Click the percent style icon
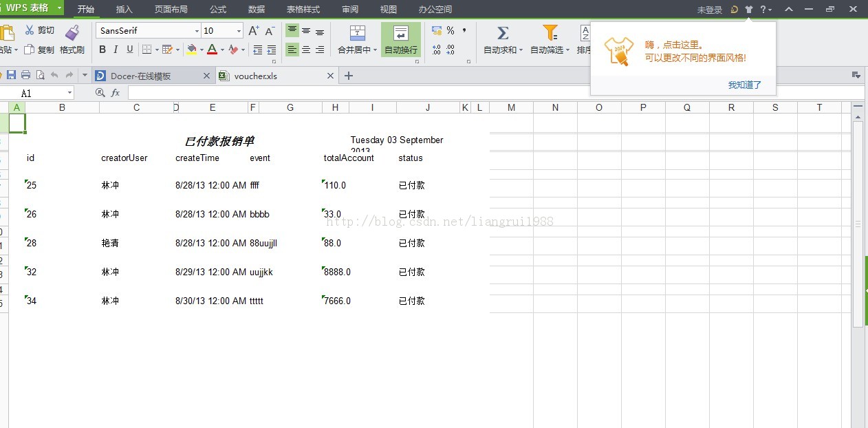The image size is (868, 428). coord(451,31)
